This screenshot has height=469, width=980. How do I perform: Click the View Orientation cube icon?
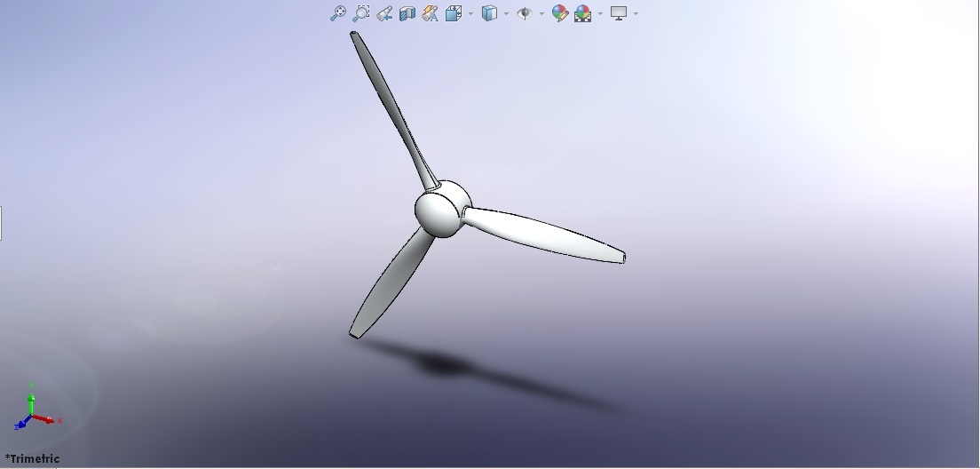click(x=454, y=13)
